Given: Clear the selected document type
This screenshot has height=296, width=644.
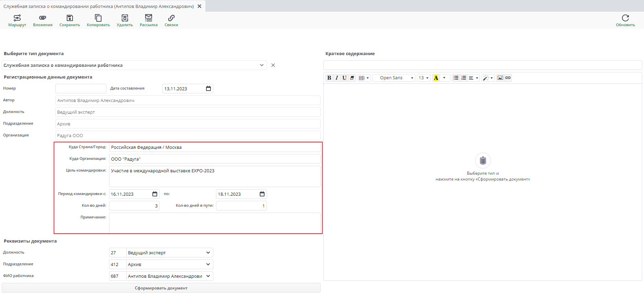Looking at the screenshot, I should click(273, 65).
